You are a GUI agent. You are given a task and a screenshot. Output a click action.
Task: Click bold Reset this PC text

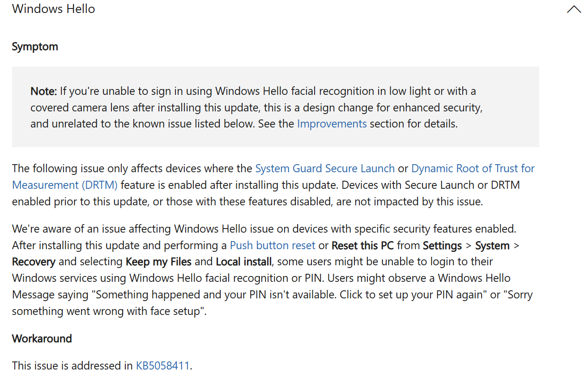[x=363, y=246]
